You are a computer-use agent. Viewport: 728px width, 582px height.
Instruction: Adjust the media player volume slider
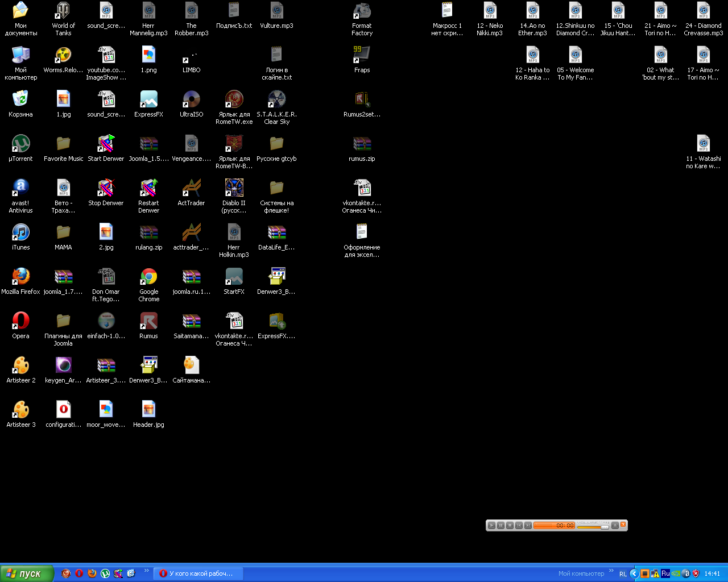point(605,527)
